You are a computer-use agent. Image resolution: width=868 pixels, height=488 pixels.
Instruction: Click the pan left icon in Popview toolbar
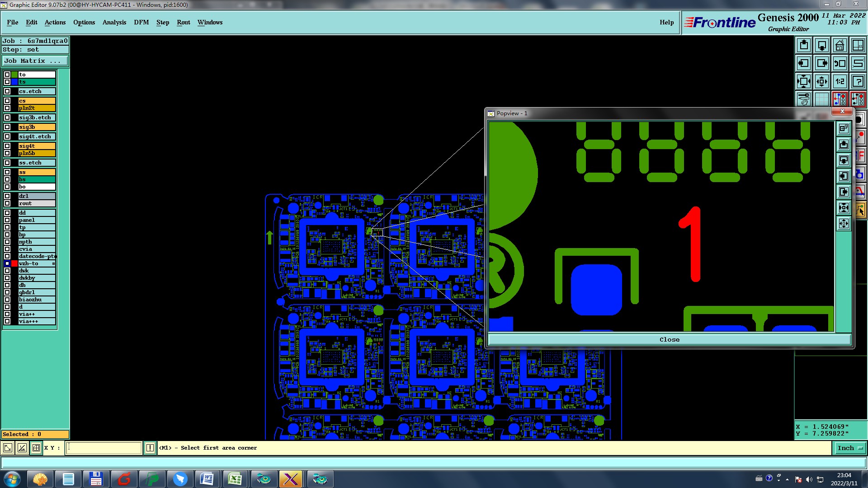(x=844, y=176)
